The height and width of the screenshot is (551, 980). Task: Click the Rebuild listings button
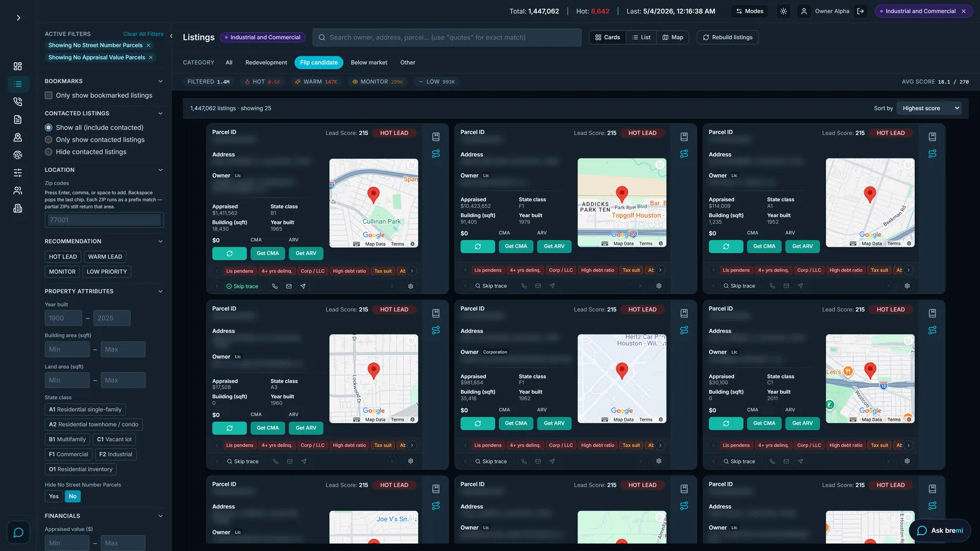pos(728,38)
